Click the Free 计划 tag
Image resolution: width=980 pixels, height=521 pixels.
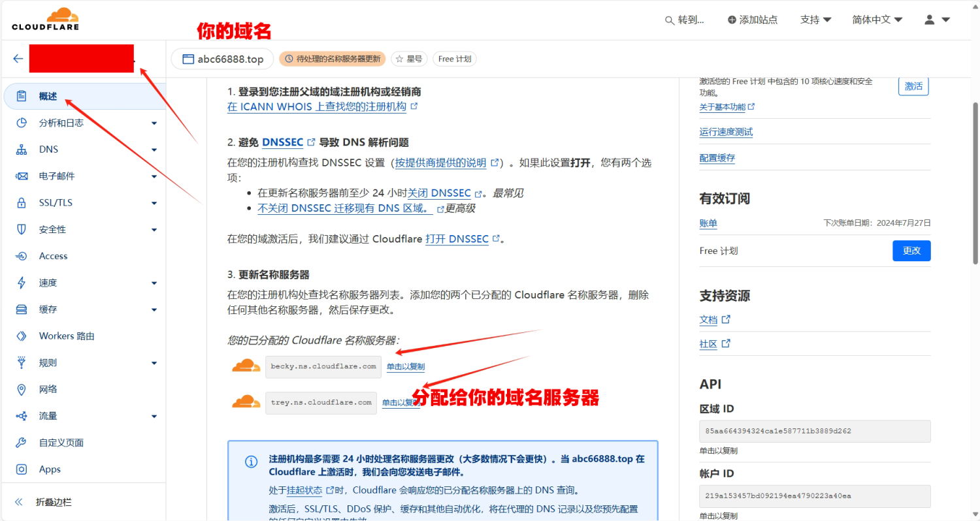(455, 59)
